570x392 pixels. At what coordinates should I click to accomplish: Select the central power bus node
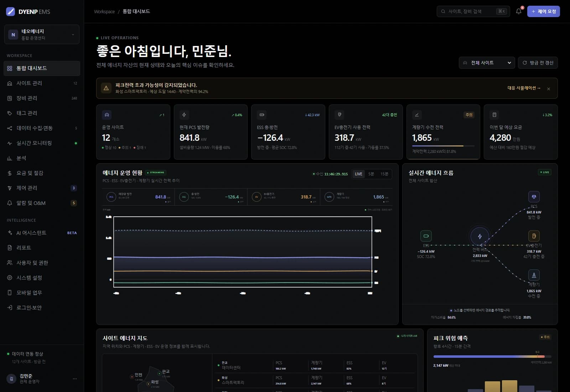[480, 236]
